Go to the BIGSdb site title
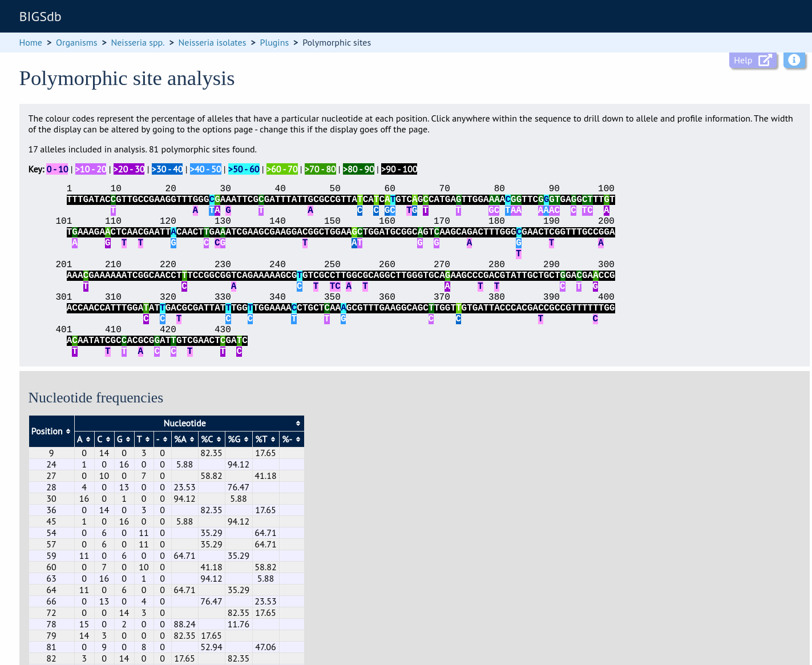 pyautogui.click(x=40, y=17)
